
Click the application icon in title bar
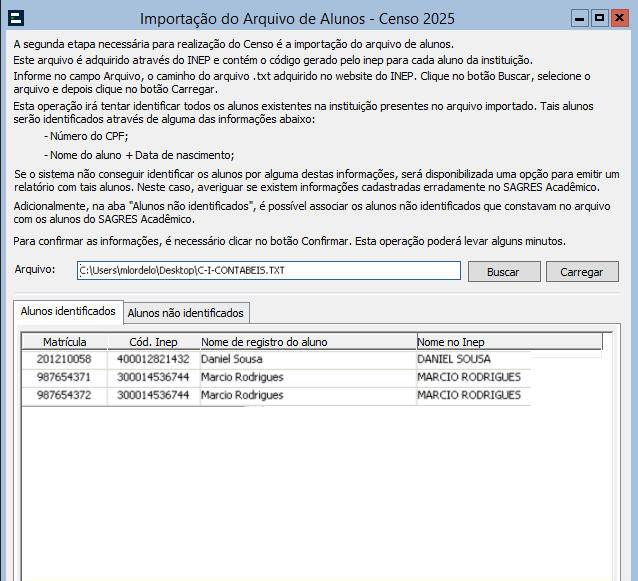(16, 18)
